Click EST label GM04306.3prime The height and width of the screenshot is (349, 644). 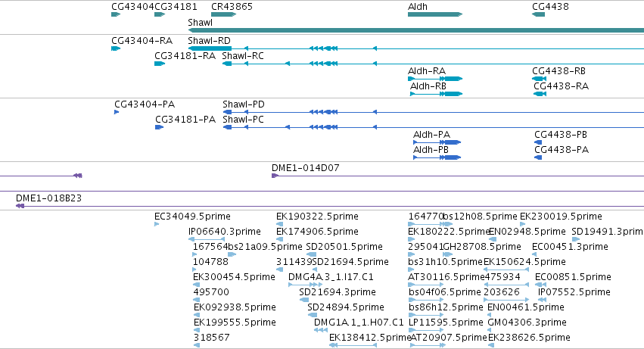527,323
